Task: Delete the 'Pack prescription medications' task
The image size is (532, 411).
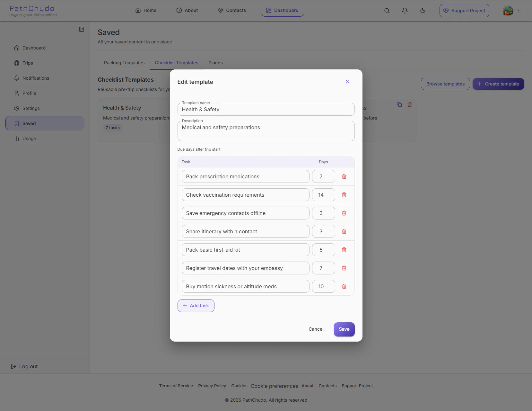Action: (x=344, y=176)
